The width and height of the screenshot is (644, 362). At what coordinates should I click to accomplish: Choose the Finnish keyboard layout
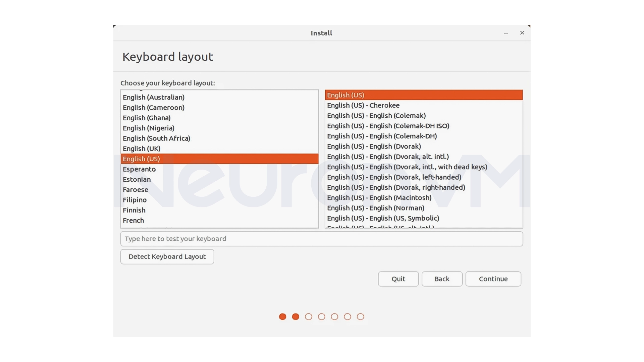click(x=134, y=210)
